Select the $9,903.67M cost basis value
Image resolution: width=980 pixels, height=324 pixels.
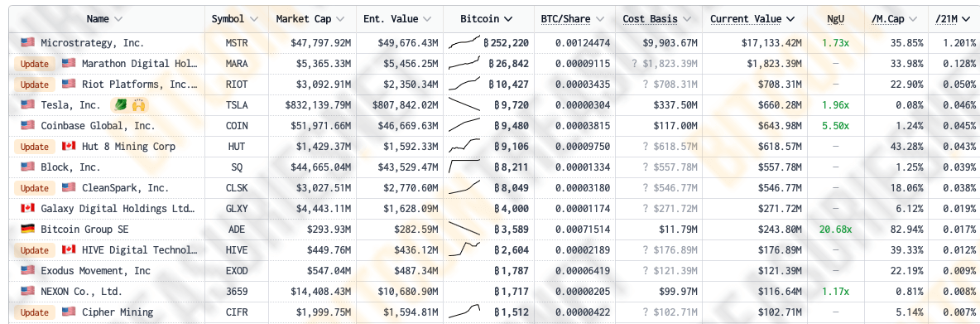tap(670, 43)
